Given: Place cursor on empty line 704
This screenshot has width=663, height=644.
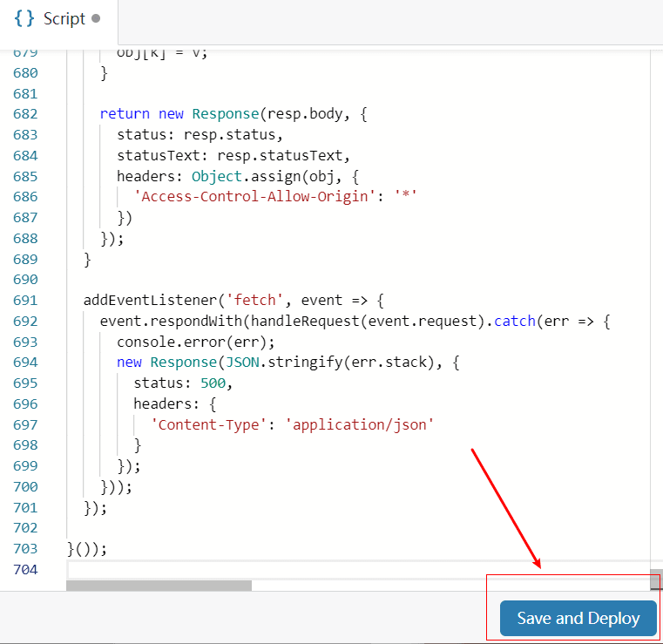Looking at the screenshot, I should 348,570.
